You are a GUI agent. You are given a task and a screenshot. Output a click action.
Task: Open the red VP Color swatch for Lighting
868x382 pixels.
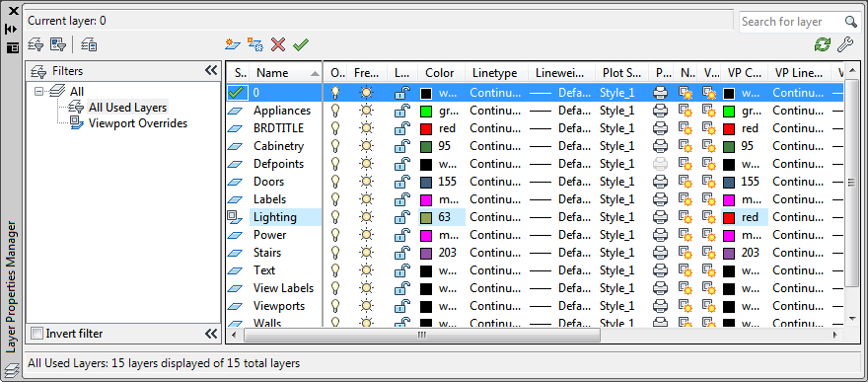click(x=729, y=217)
